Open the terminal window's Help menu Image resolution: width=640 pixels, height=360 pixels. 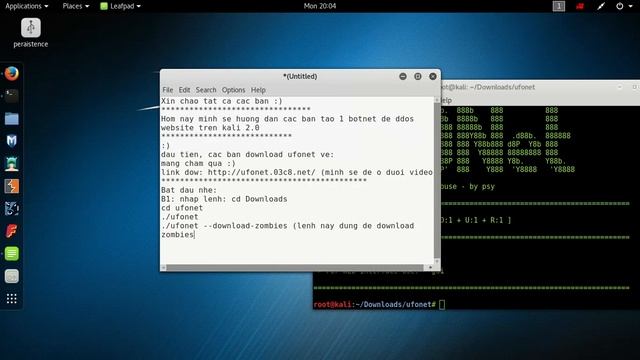tap(446, 100)
